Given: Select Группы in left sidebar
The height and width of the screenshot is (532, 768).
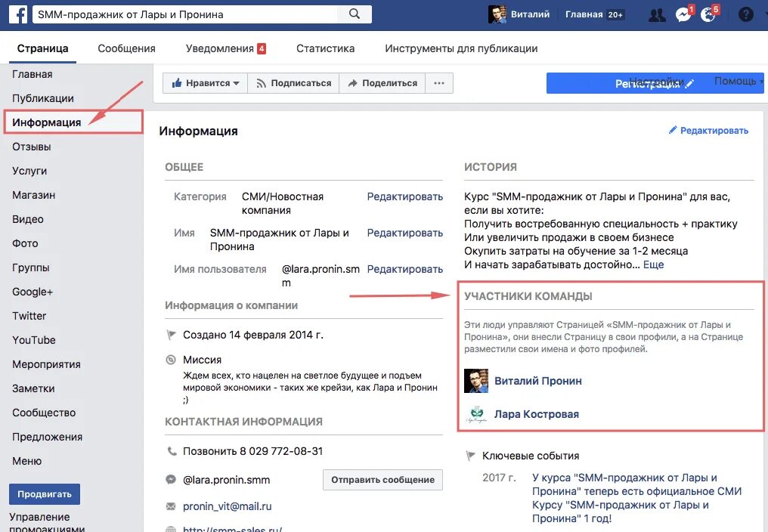Looking at the screenshot, I should (31, 268).
